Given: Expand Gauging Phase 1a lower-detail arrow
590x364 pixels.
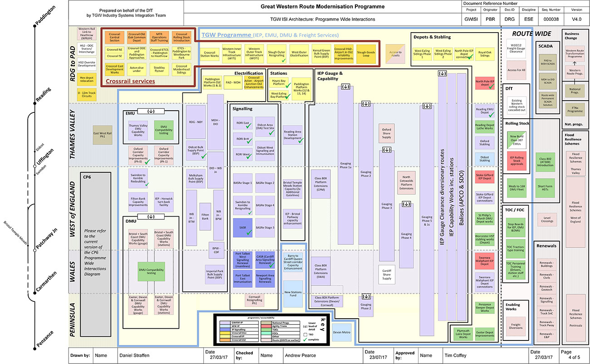Looking at the screenshot, I should (345, 87).
